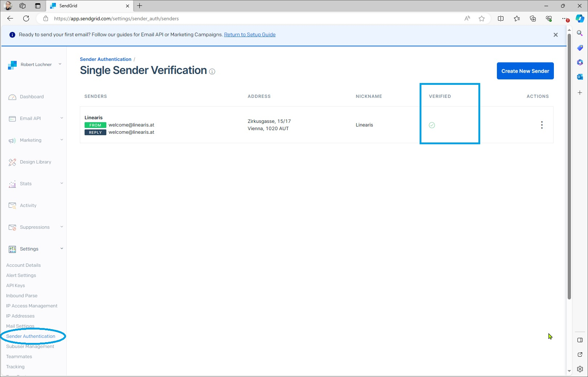Expand the Stats menu chevron
This screenshot has height=377, width=588.
[62, 183]
